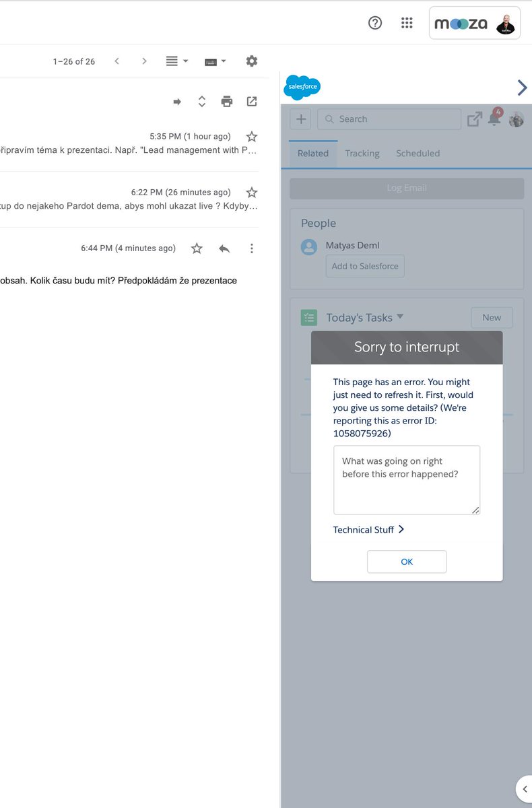532x808 pixels.
Task: Print the whole conversation
Action: click(227, 102)
